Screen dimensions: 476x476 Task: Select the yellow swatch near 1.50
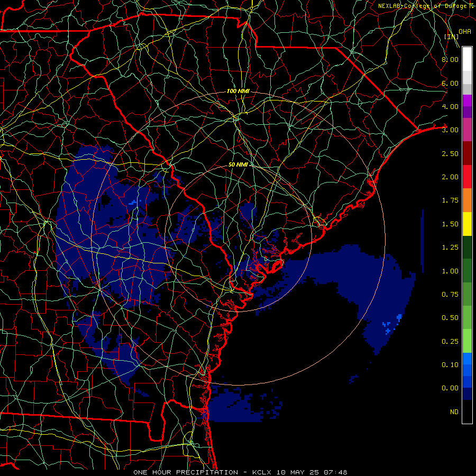(x=467, y=224)
